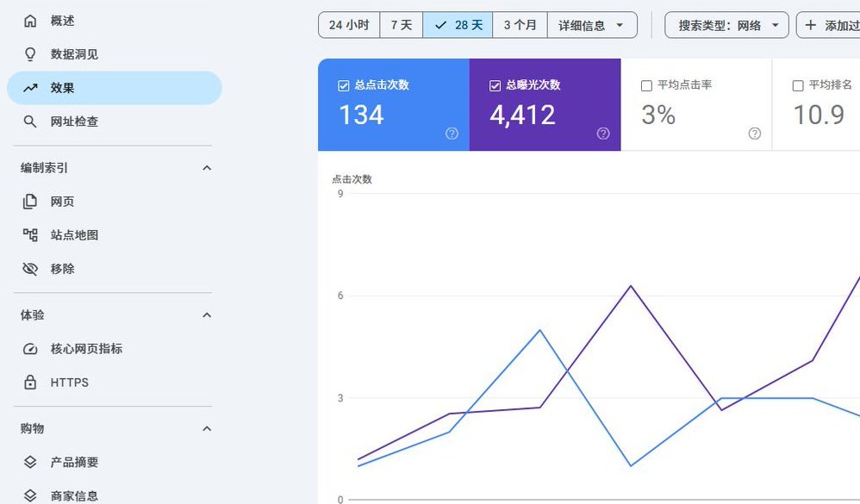Screen dimensions: 860x504
Task: Click the 134 total clicks value
Action: tap(361, 115)
